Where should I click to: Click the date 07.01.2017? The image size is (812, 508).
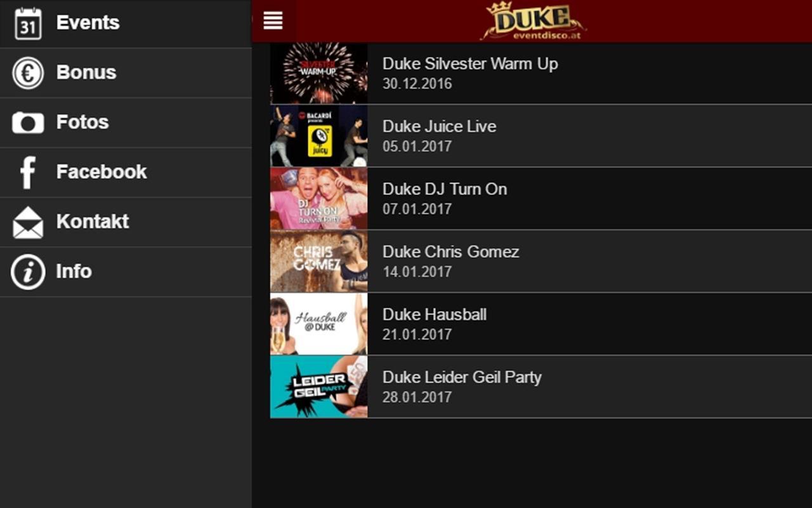click(x=417, y=209)
